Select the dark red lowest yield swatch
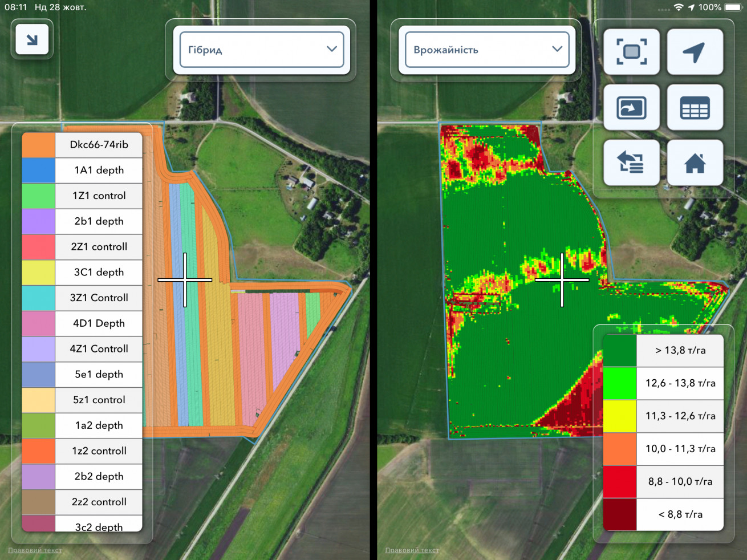747x560 pixels. coord(620,514)
